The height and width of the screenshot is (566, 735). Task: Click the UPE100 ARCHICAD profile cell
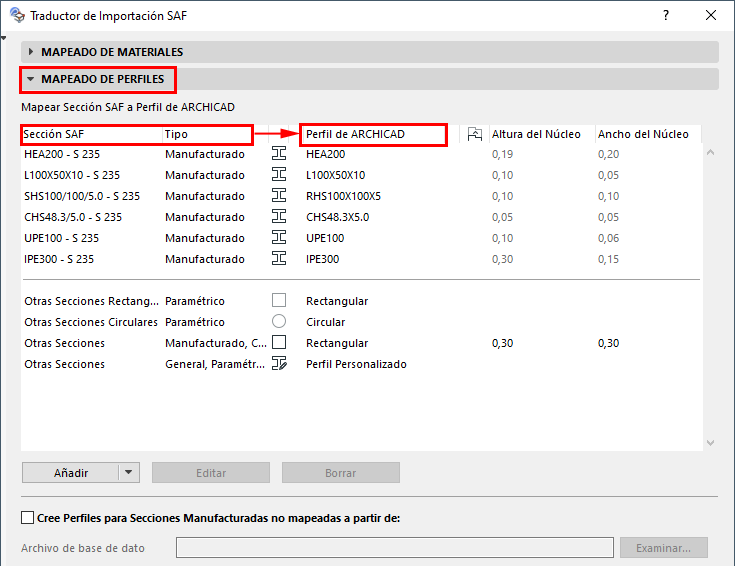[325, 238]
